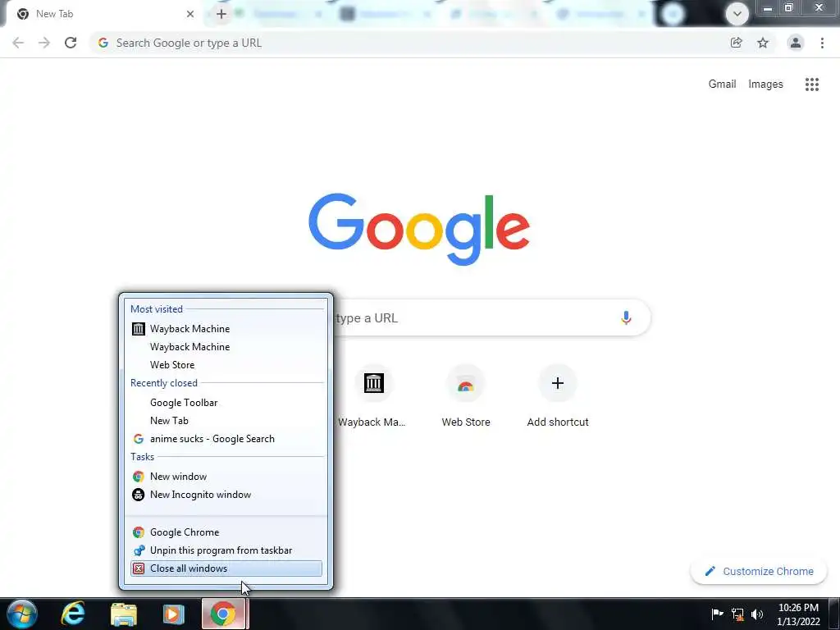840x630 pixels.
Task: Open the Gmail link
Action: 722,84
